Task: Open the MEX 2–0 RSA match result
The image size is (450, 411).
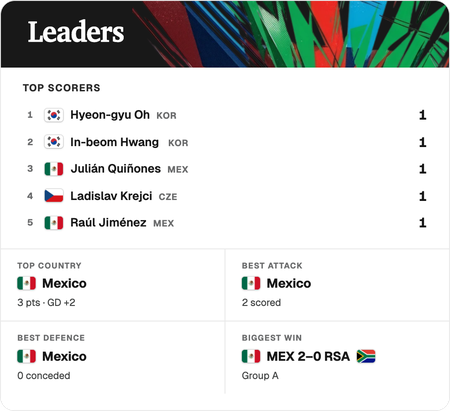Action: (308, 356)
